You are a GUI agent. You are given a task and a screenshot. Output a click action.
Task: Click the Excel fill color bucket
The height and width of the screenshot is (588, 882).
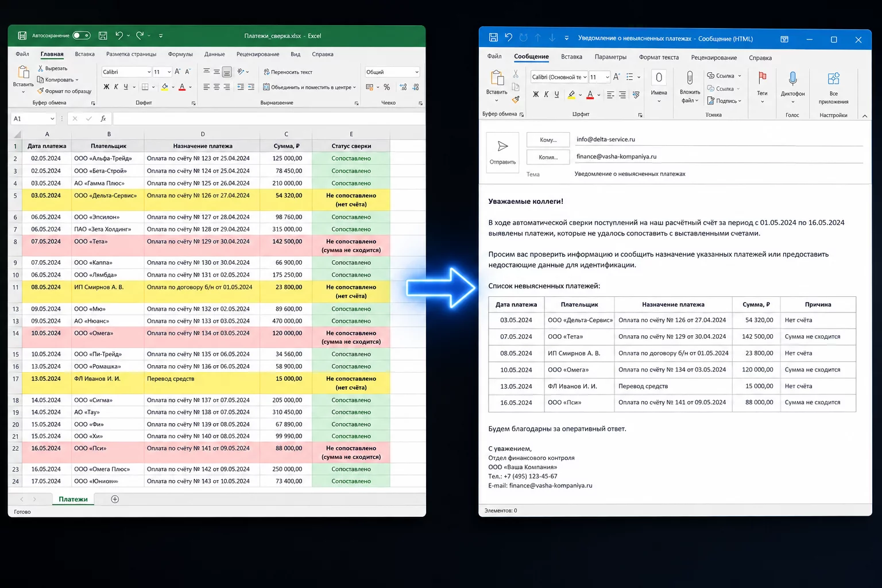165,87
